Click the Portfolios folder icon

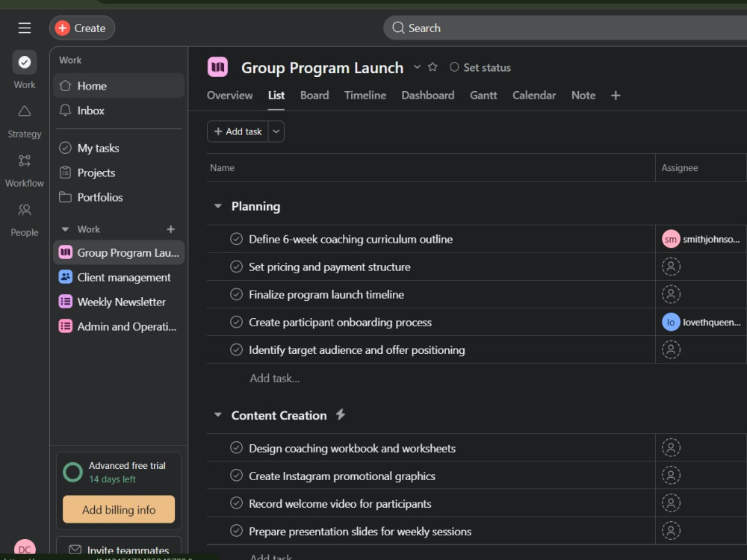pos(65,197)
